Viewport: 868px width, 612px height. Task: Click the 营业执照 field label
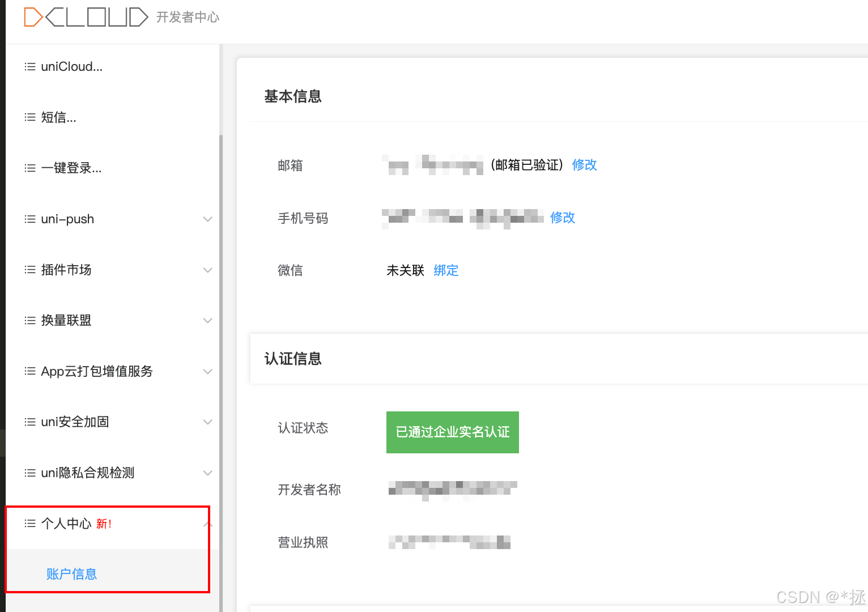click(303, 542)
